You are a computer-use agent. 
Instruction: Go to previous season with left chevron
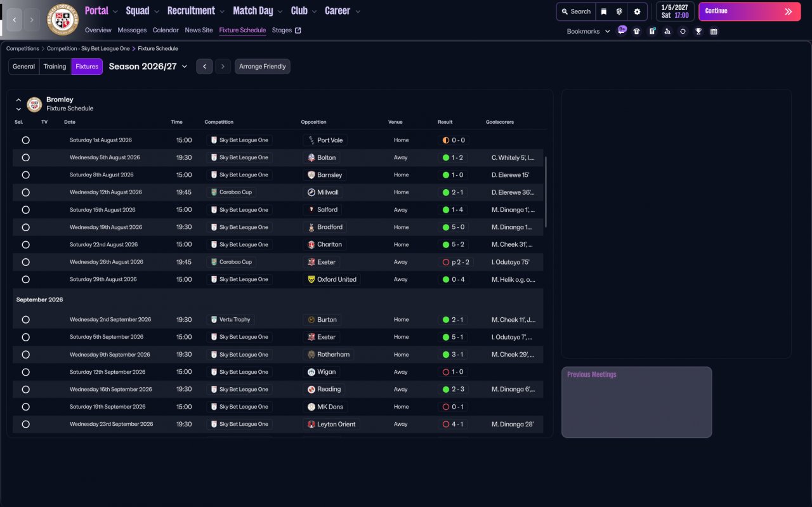pyautogui.click(x=204, y=67)
